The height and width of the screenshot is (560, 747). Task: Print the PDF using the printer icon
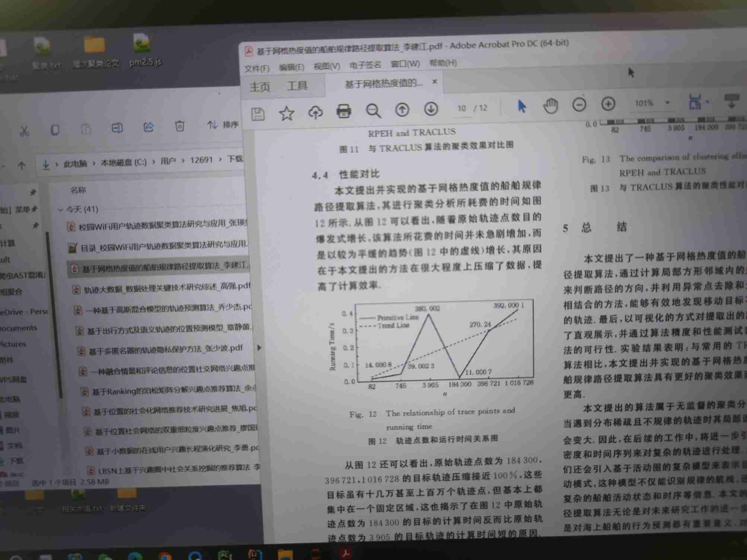pos(344,111)
